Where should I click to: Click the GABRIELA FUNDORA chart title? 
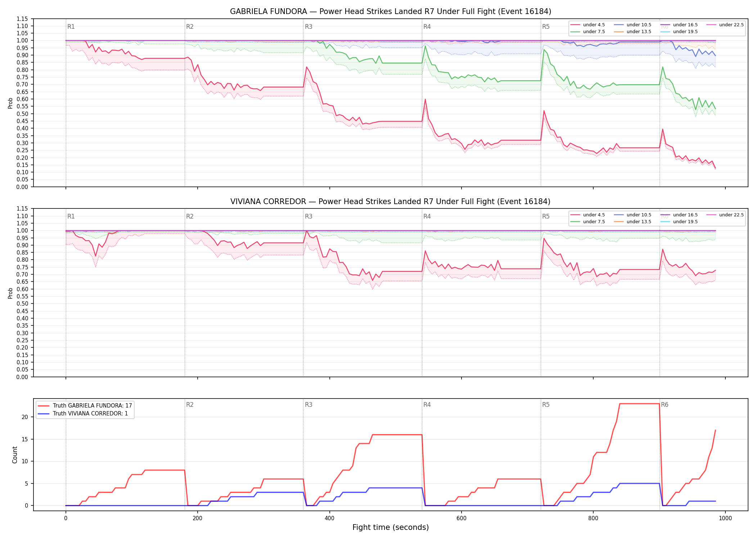[x=391, y=12]
